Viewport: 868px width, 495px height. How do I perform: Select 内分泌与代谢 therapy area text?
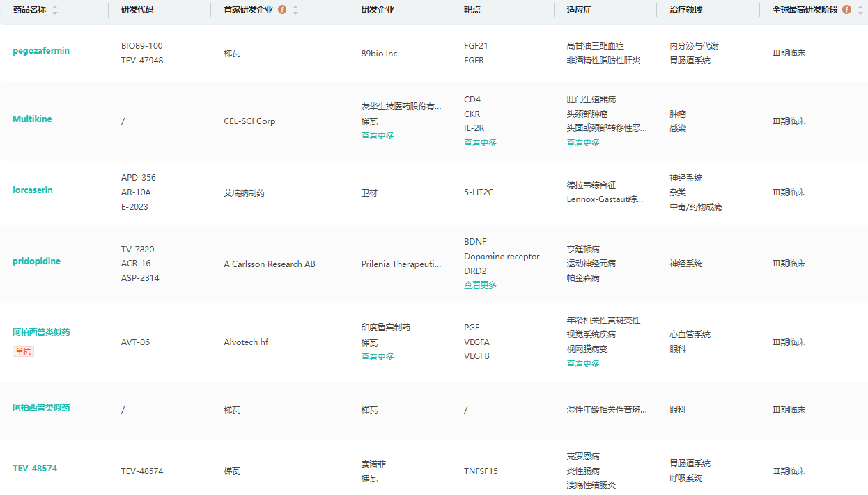click(695, 46)
